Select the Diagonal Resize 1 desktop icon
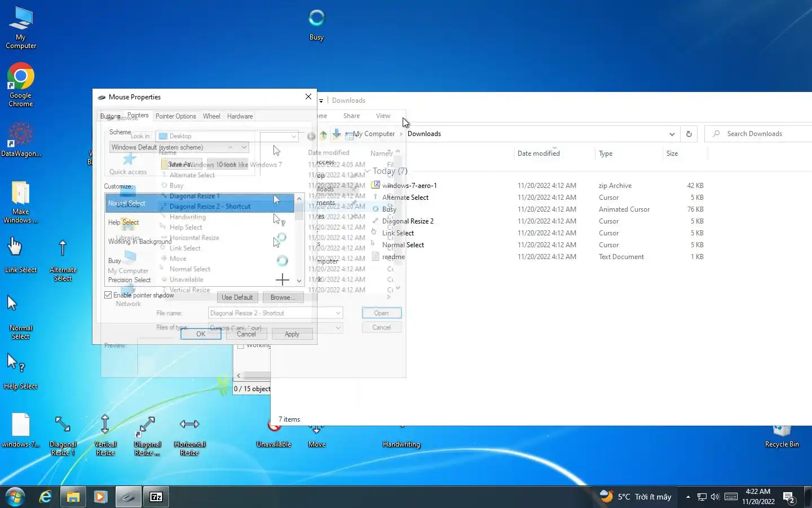The image size is (812, 508). pos(63,435)
